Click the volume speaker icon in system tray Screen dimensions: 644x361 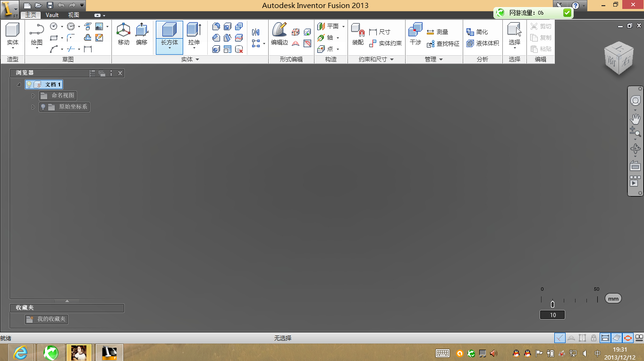(x=585, y=353)
